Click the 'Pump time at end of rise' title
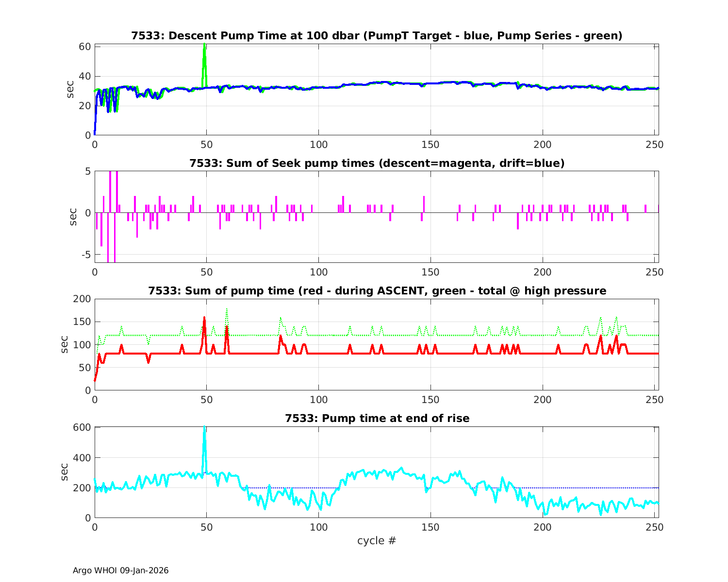 click(x=376, y=418)
